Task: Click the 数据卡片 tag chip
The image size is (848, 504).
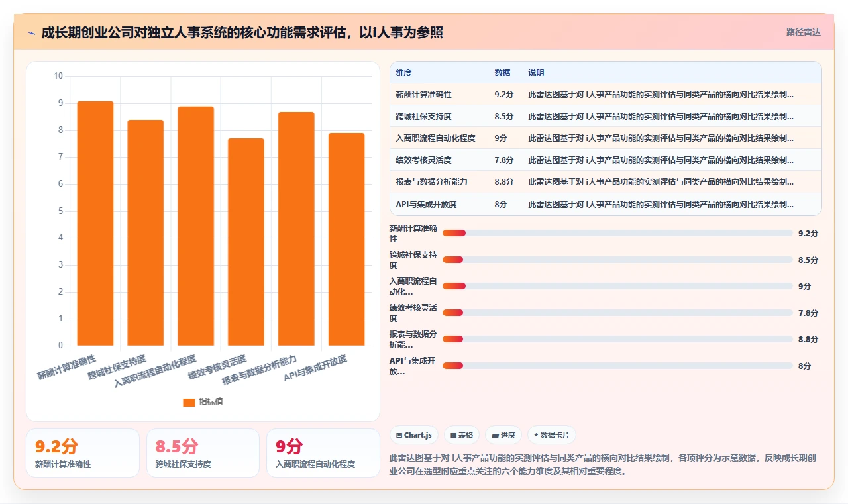Action: [552, 435]
